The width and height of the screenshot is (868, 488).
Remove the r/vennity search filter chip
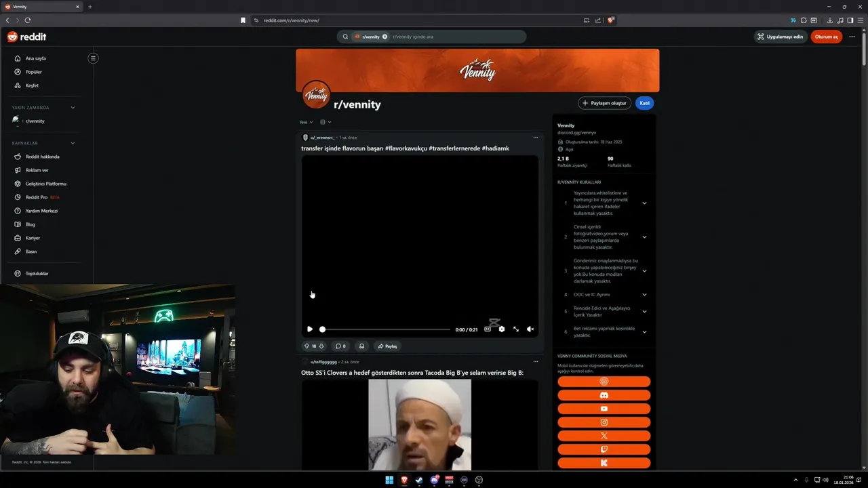(x=384, y=37)
